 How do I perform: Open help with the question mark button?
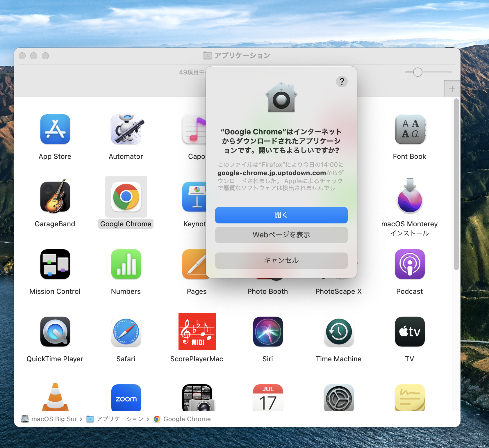(342, 82)
